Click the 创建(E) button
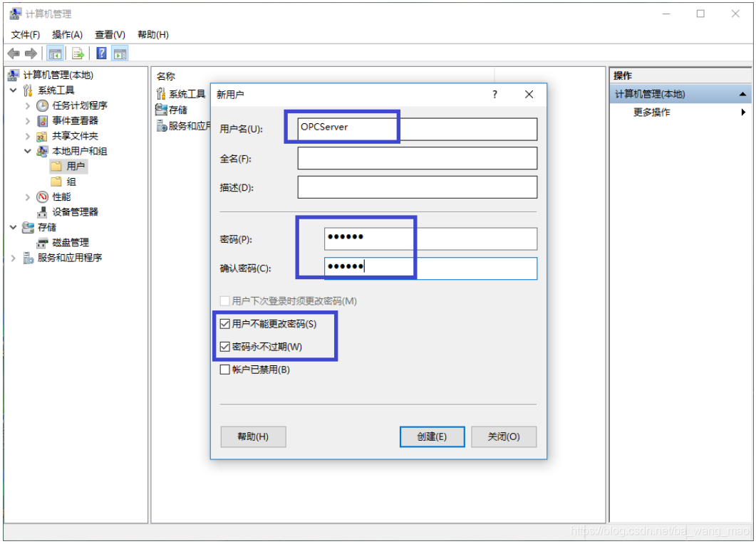 click(432, 437)
